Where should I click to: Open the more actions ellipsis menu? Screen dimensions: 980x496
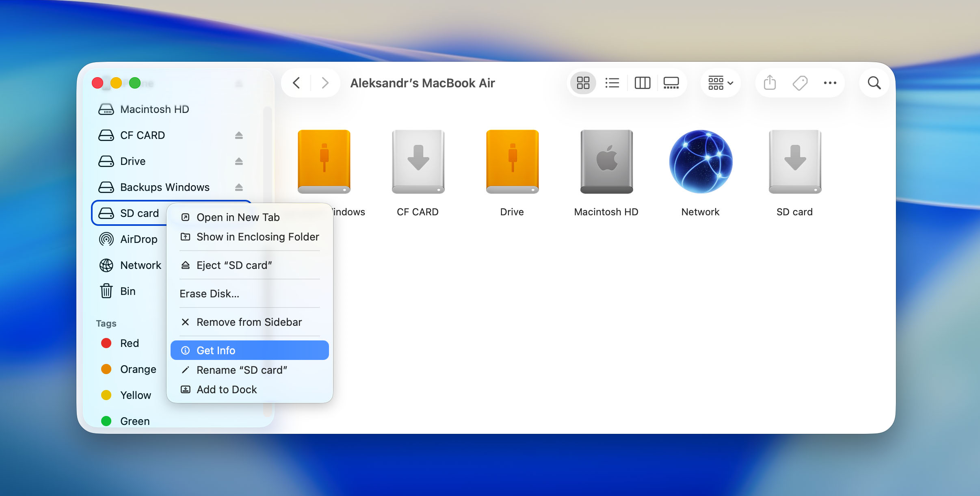point(830,83)
